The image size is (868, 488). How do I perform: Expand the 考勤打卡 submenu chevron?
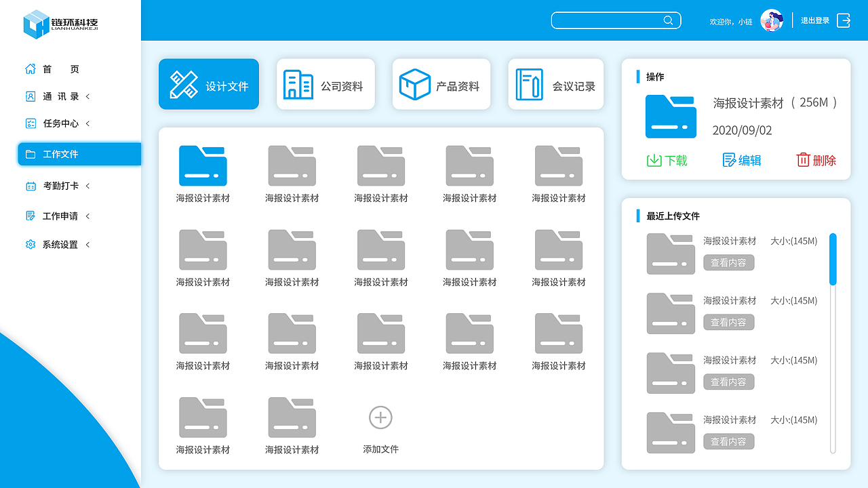[87, 186]
